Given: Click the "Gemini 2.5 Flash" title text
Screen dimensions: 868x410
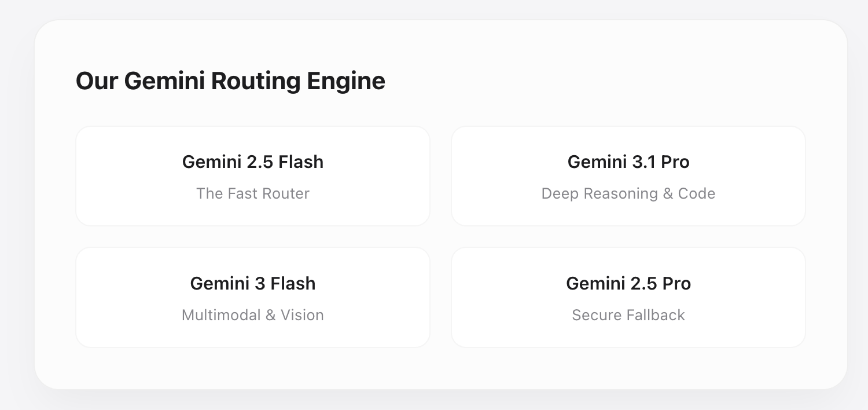Looking at the screenshot, I should pos(253,162).
